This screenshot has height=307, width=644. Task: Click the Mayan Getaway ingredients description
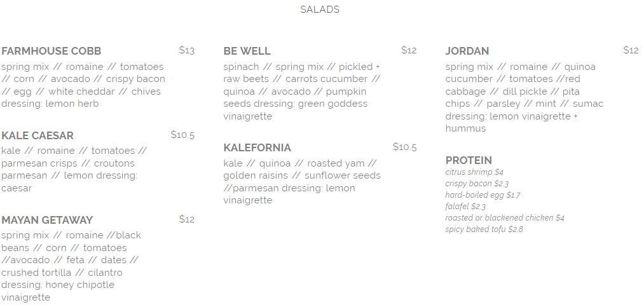pyautogui.click(x=71, y=266)
